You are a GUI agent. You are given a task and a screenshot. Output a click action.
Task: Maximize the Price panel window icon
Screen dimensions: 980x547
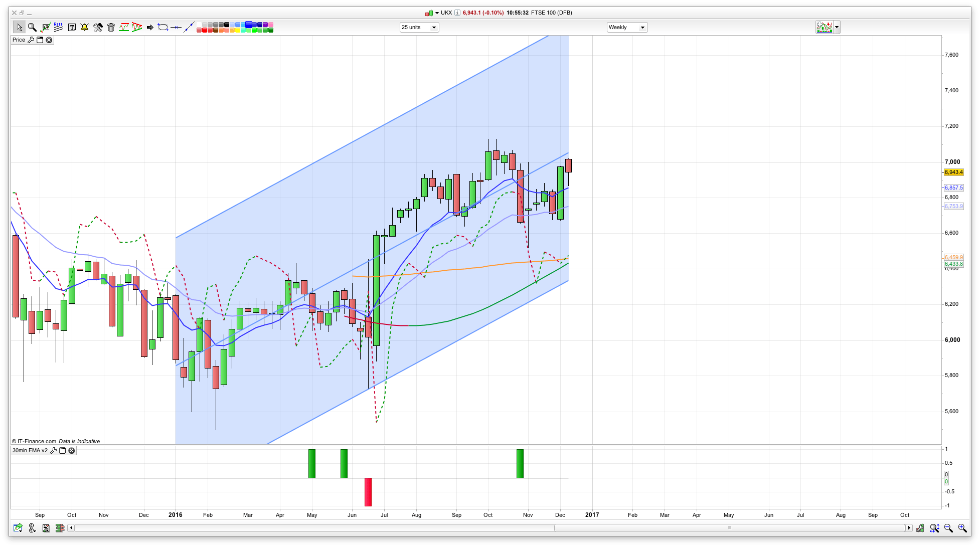pos(40,40)
